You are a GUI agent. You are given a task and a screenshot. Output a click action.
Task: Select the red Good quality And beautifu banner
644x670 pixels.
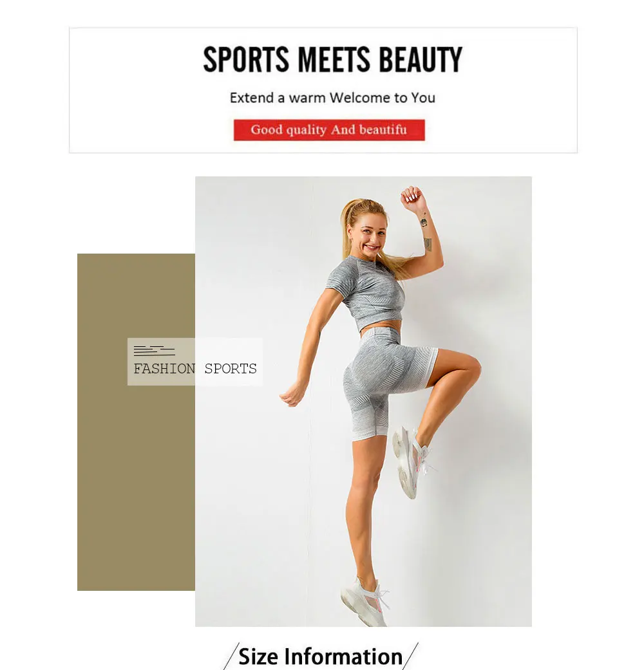click(x=329, y=130)
